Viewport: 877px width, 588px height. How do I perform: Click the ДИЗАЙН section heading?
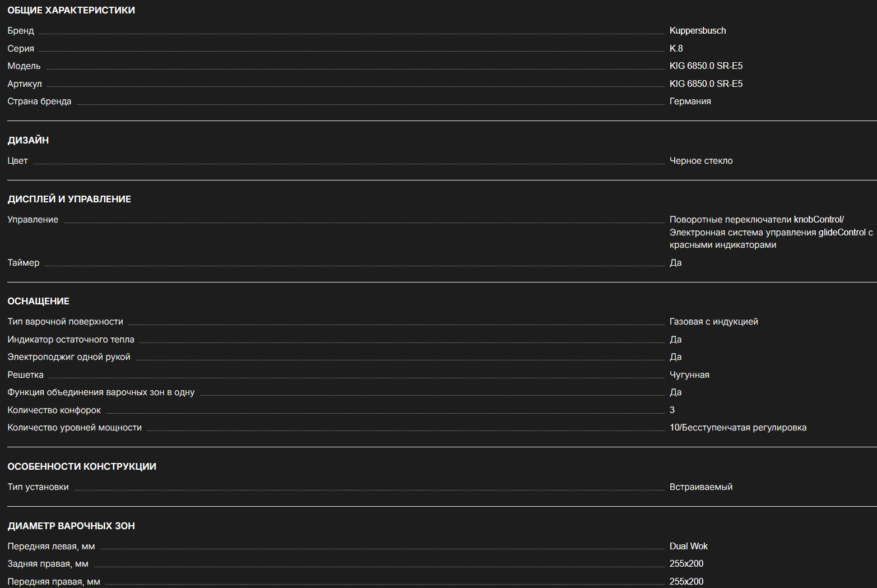coord(28,141)
